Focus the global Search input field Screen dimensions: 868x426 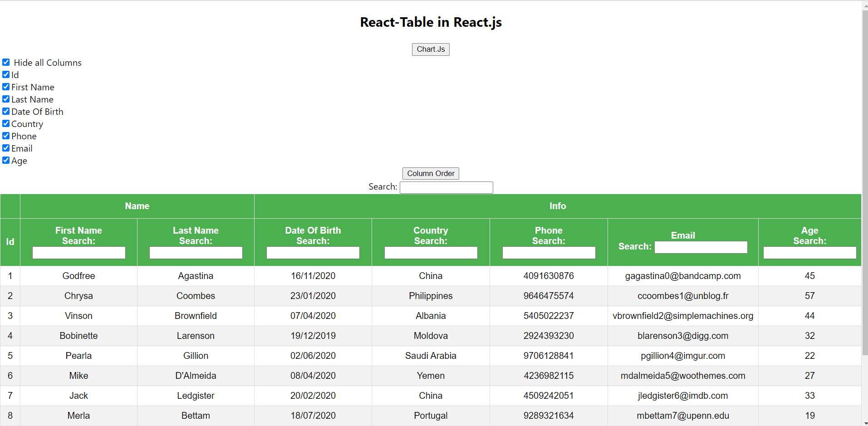click(x=446, y=187)
